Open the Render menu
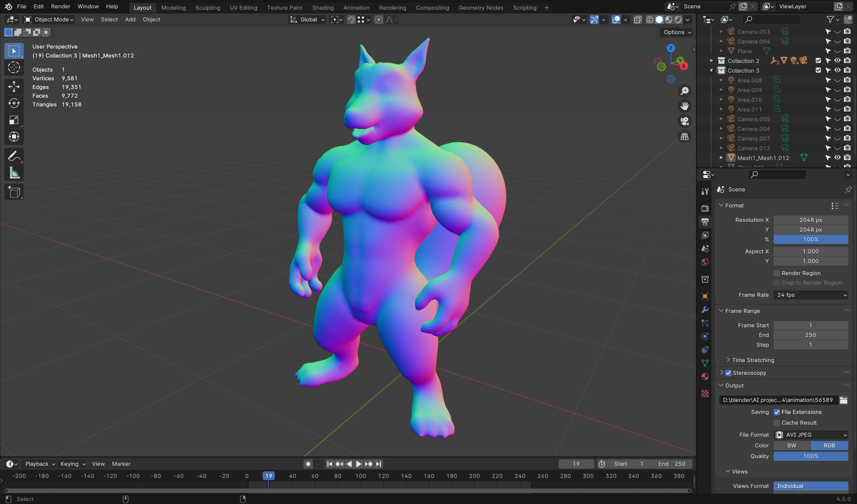This screenshot has width=857, height=504. (61, 6)
